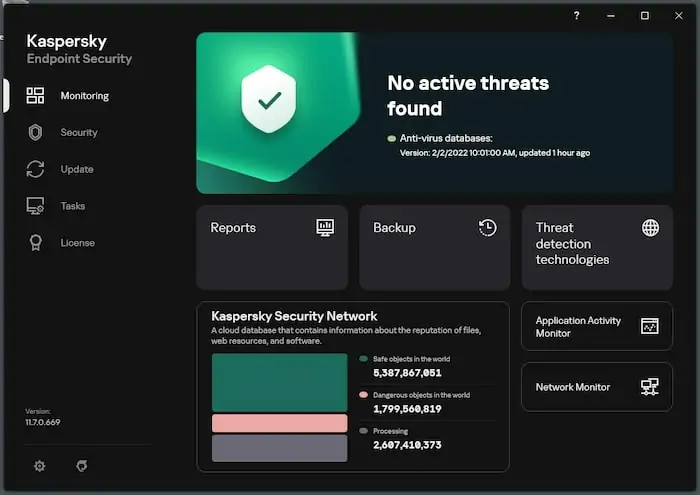This screenshot has height=495, width=700.
Task: Click the Reports chart monitor icon
Action: (325, 228)
